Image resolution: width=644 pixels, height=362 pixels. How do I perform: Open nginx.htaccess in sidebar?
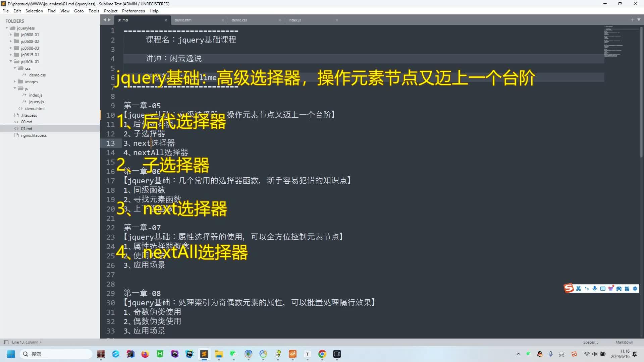coord(34,135)
